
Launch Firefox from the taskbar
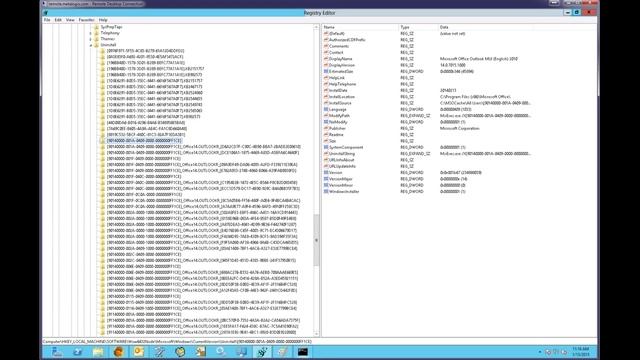point(118,352)
